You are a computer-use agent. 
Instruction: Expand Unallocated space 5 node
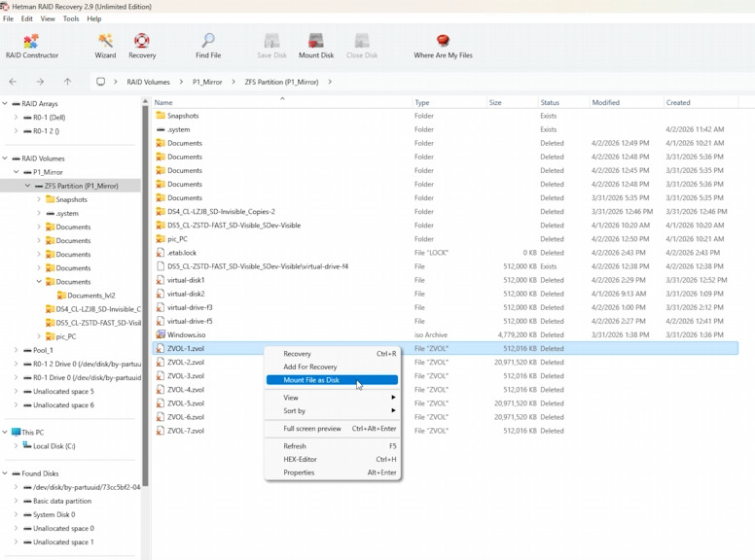16,391
